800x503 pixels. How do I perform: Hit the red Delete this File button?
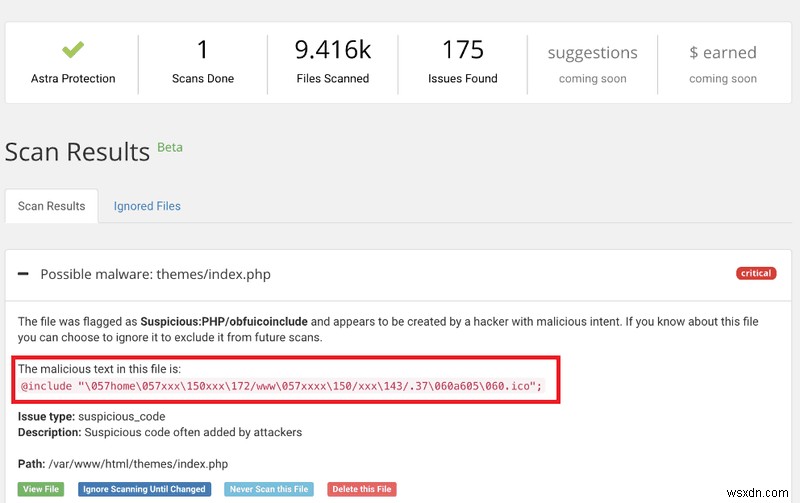[360, 489]
